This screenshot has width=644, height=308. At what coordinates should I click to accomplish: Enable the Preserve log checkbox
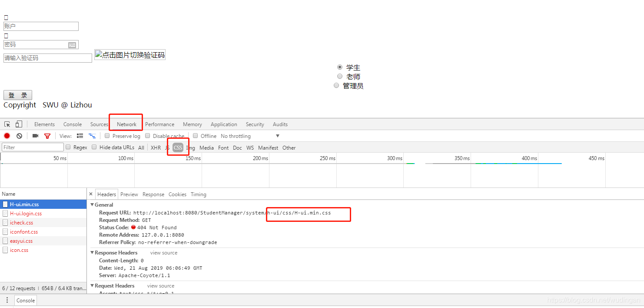click(x=107, y=136)
